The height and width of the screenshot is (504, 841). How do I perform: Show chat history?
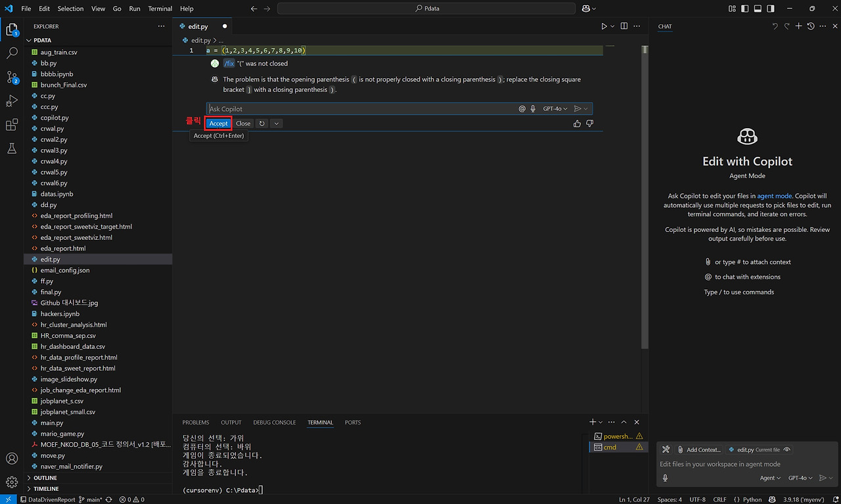[811, 26]
